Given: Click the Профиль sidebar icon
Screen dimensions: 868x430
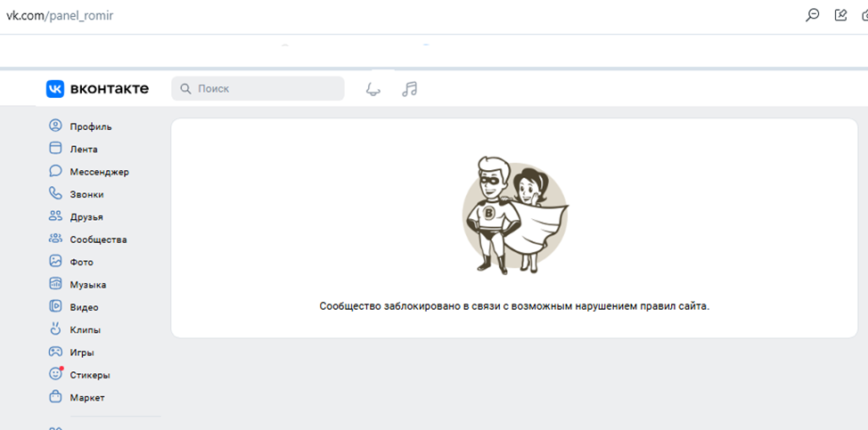Looking at the screenshot, I should tap(55, 126).
